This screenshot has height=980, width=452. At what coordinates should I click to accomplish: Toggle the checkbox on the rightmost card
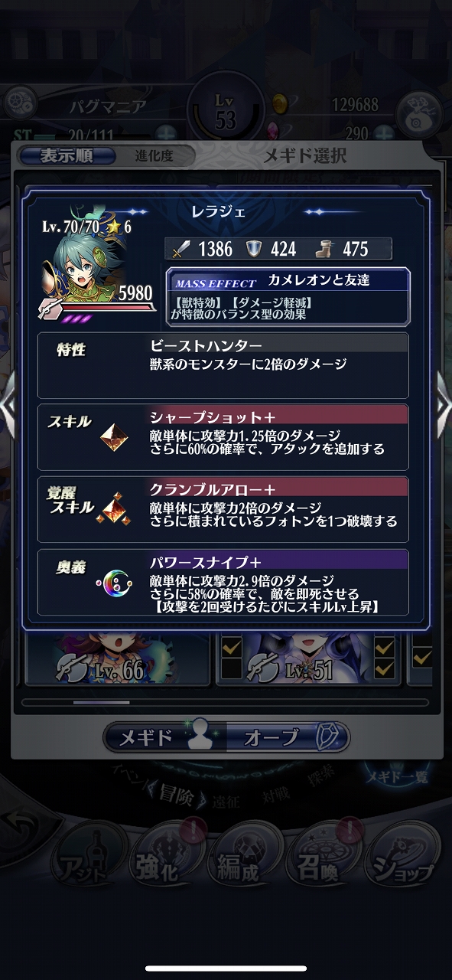pyautogui.click(x=421, y=657)
